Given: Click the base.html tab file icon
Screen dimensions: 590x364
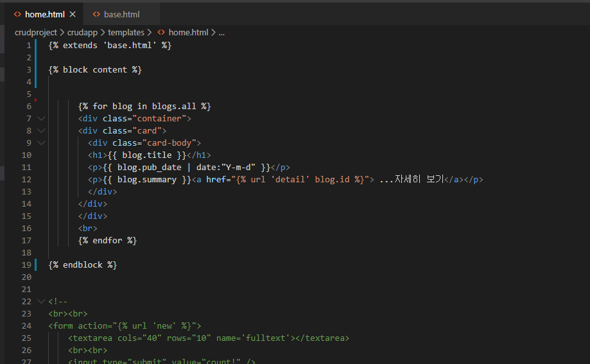Looking at the screenshot, I should coord(96,14).
